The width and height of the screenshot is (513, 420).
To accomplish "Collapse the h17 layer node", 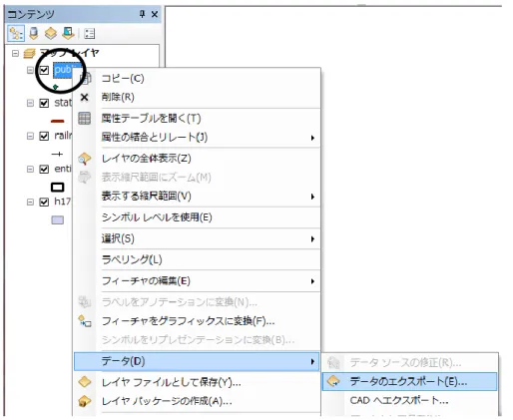I will [30, 202].
